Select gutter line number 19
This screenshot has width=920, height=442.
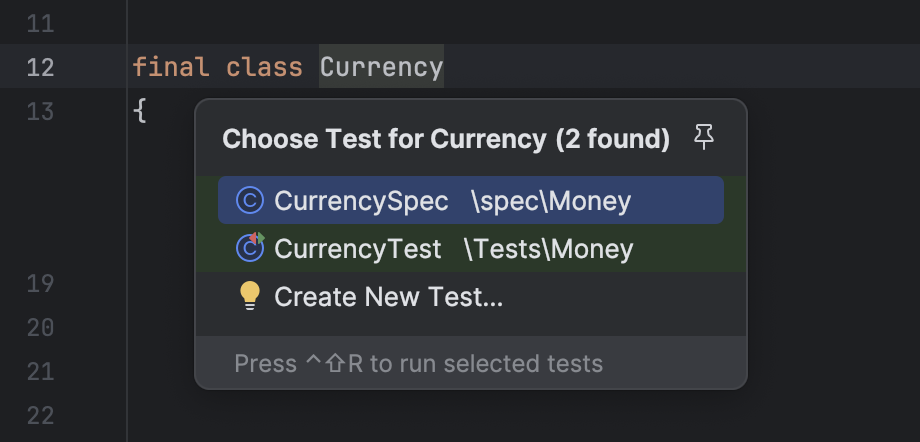click(x=40, y=283)
